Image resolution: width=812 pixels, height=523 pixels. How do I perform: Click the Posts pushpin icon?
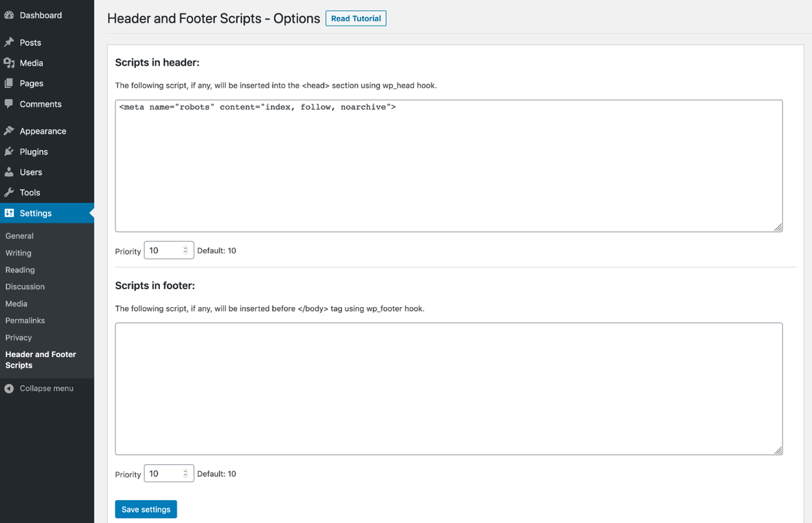pyautogui.click(x=9, y=42)
